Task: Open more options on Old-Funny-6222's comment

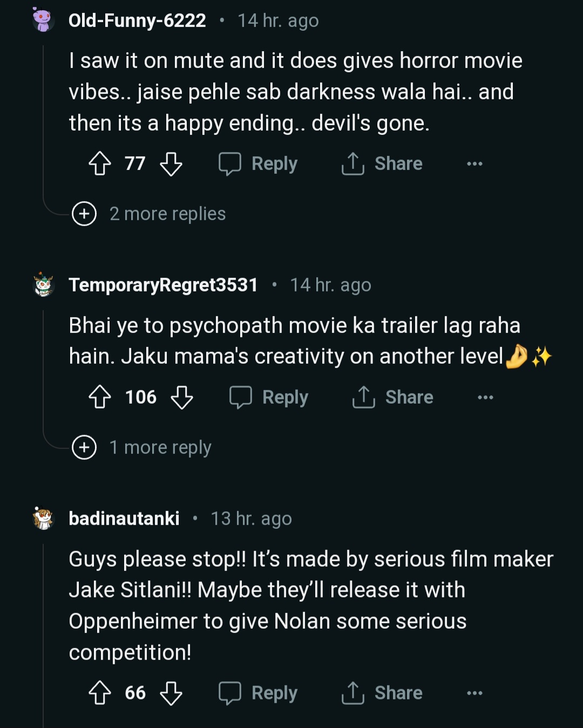Action: [x=474, y=164]
